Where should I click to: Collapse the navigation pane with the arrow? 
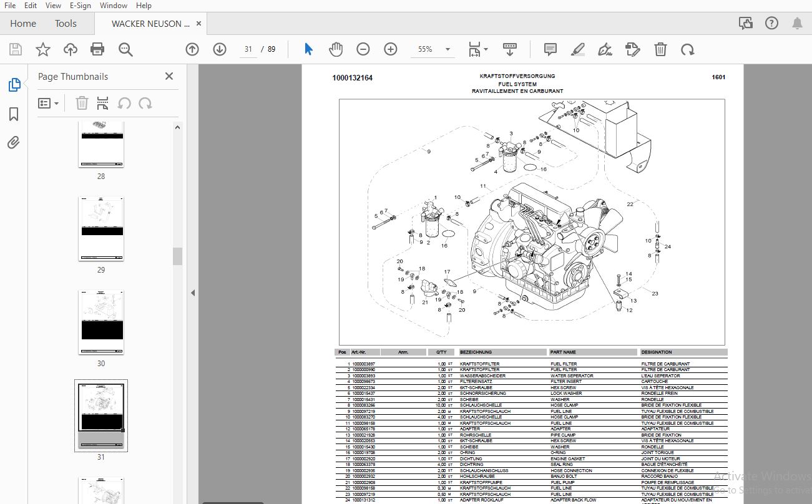193,293
